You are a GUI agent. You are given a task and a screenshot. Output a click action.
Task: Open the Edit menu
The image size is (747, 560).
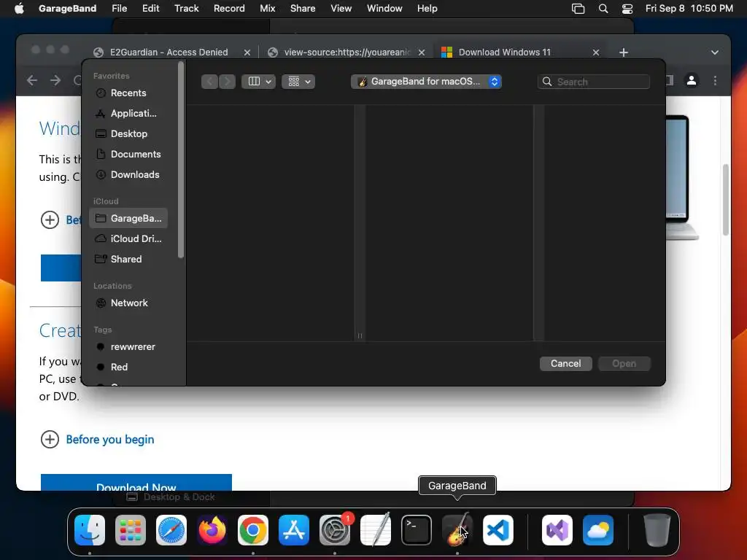point(150,8)
